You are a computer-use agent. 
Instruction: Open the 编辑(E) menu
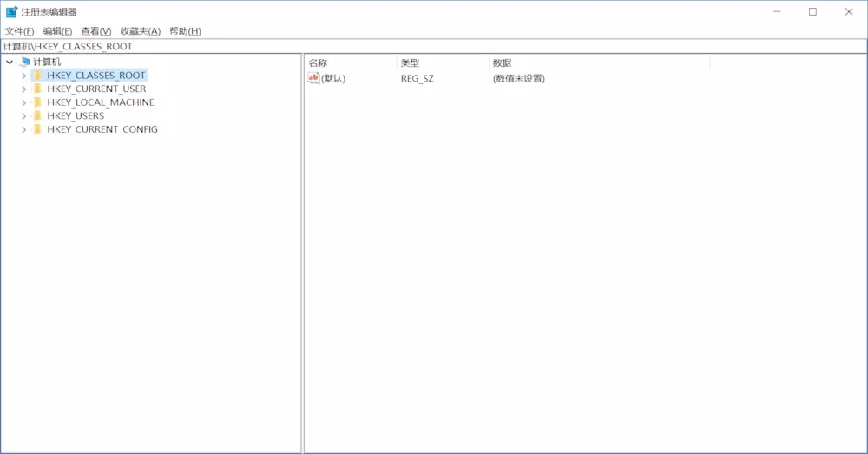click(x=57, y=31)
